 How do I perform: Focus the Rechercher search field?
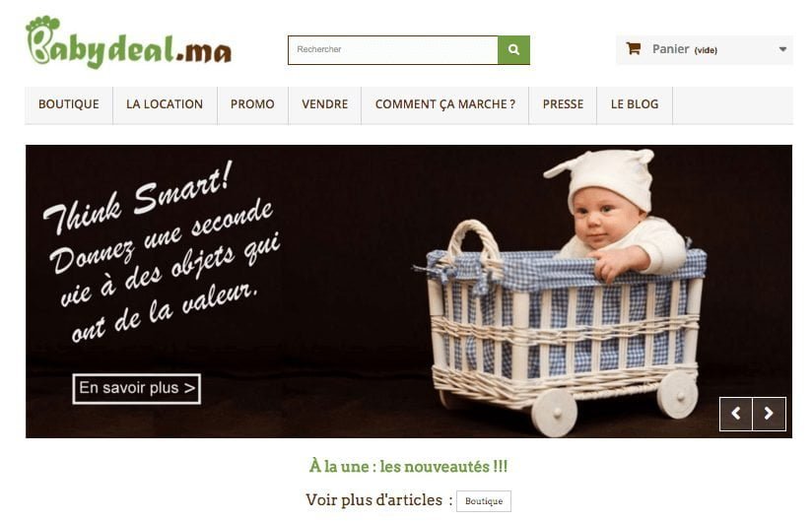(x=393, y=49)
